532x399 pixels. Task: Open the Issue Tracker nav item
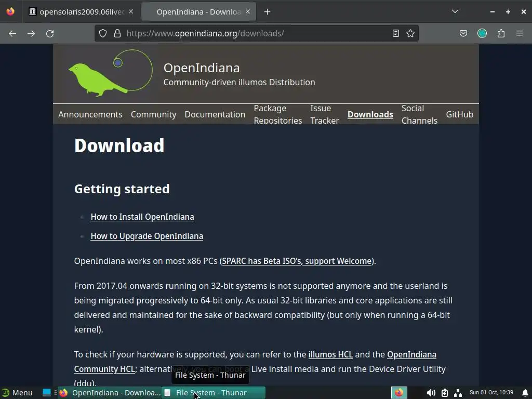pos(325,114)
